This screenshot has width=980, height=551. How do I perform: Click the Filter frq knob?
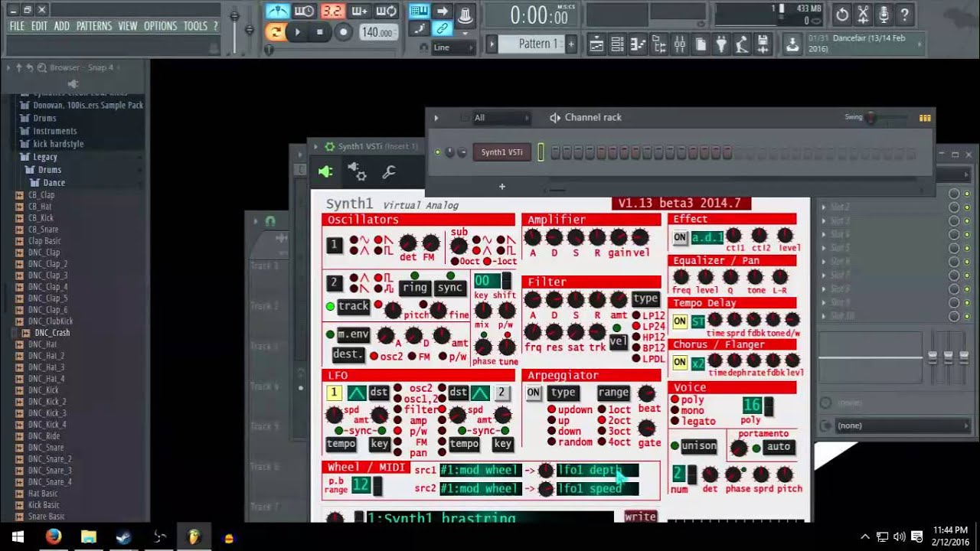click(533, 332)
